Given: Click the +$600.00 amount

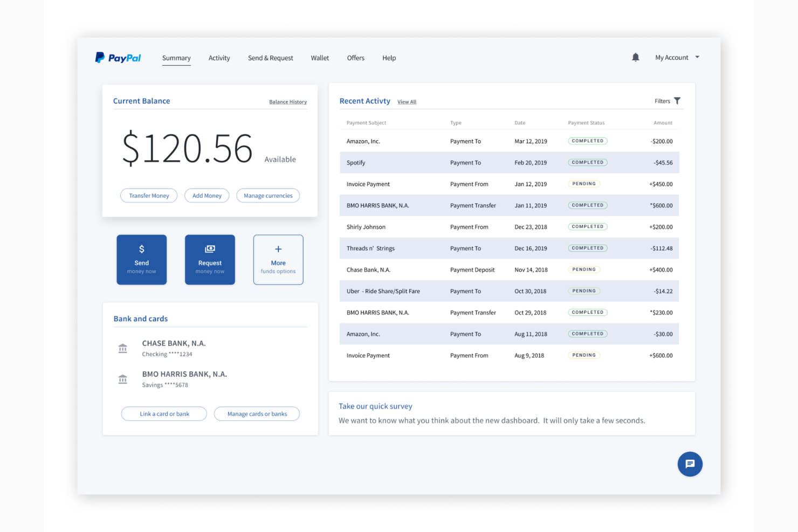Looking at the screenshot, I should click(661, 356).
